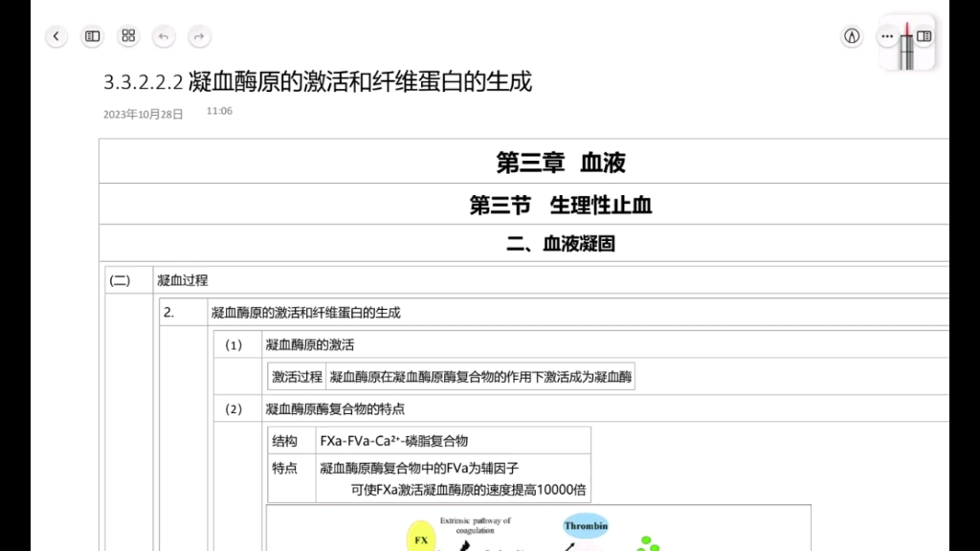Click the note title 凝血酶原的激活和纤维蛋白的生成

(364, 83)
